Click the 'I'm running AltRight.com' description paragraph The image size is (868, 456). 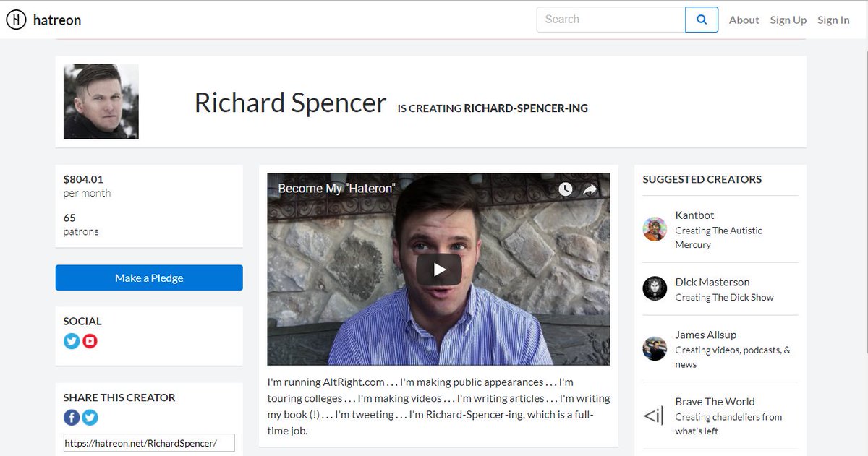tap(438, 406)
